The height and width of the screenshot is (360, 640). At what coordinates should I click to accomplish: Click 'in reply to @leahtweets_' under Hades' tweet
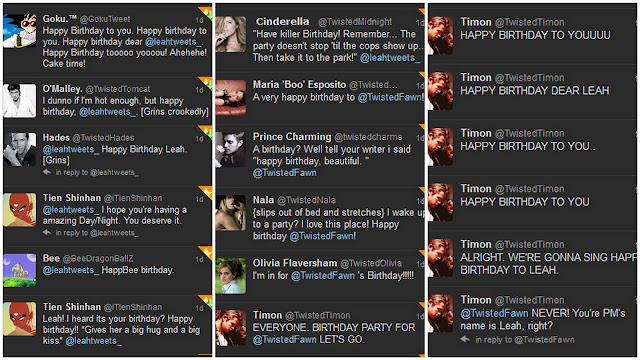tap(97, 173)
